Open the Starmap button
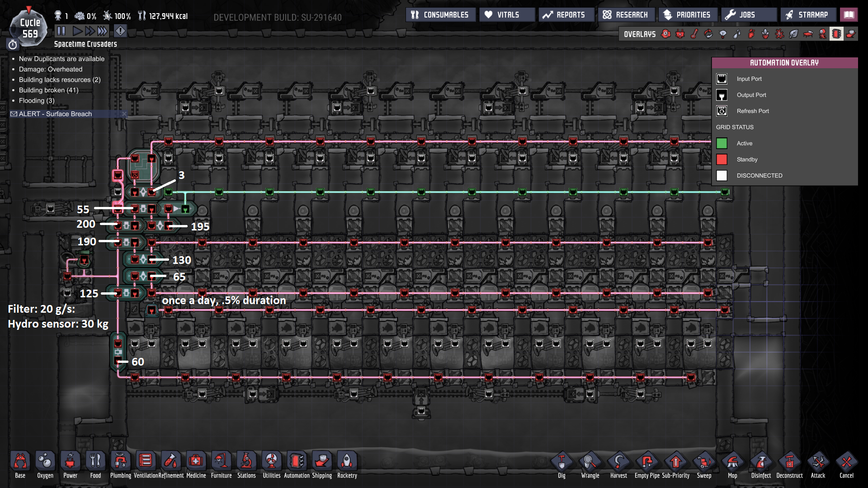868x488 pixels. 807,15
